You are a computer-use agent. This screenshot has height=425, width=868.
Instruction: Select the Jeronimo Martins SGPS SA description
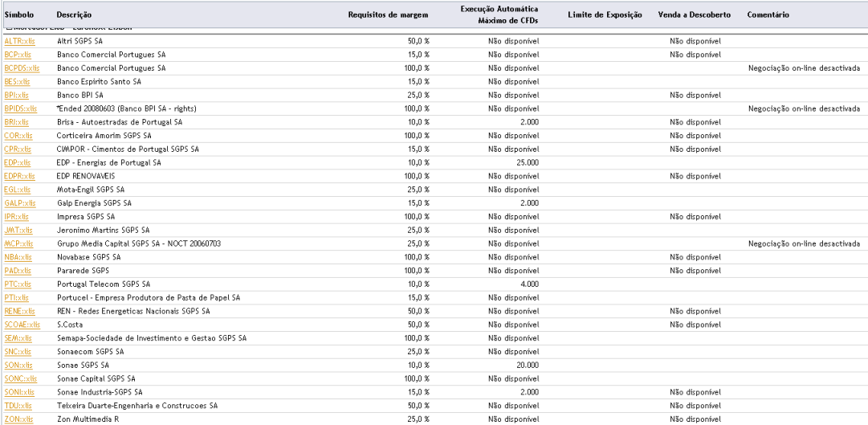click(104, 230)
